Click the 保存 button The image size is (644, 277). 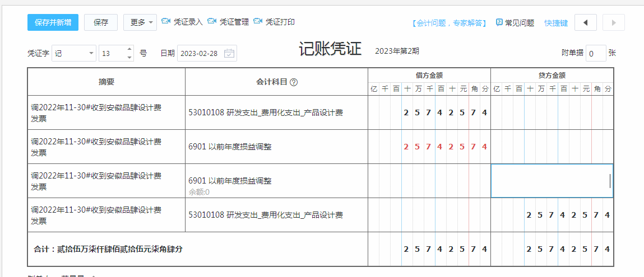tap(101, 22)
